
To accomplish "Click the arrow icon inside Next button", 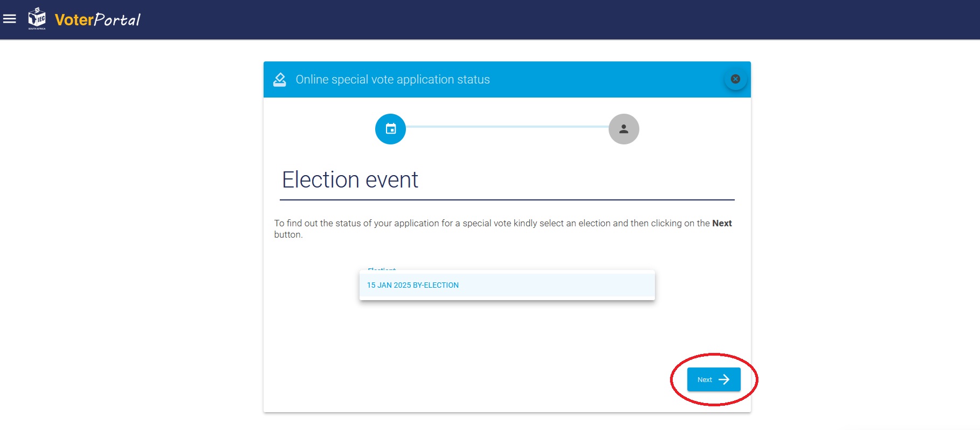I will tap(724, 379).
